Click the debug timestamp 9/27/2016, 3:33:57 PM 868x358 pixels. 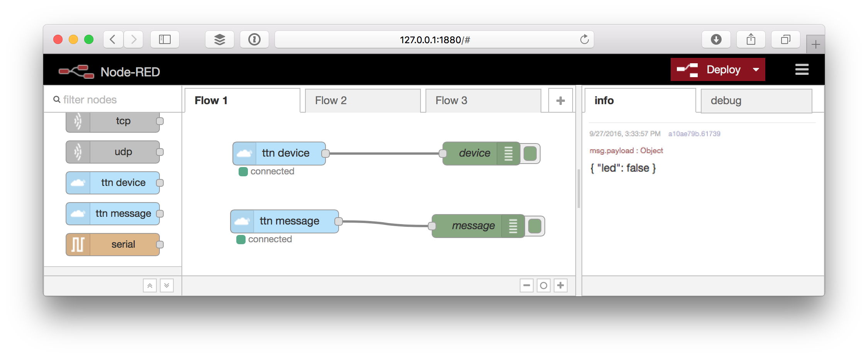pyautogui.click(x=625, y=134)
